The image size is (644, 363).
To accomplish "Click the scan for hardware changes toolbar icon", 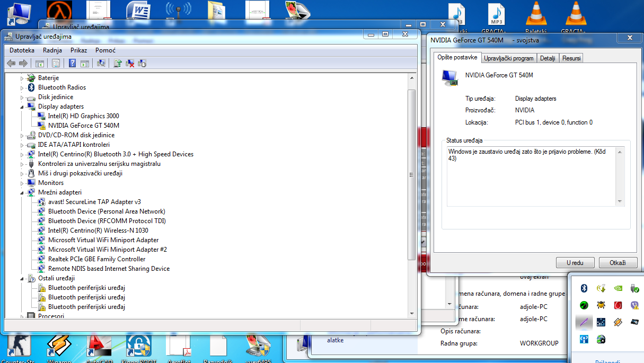I will coord(101,64).
